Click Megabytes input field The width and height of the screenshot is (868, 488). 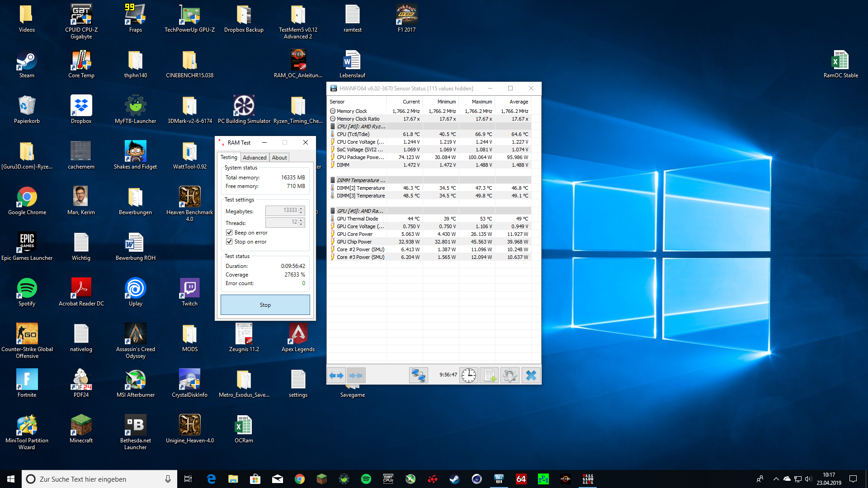pyautogui.click(x=282, y=211)
